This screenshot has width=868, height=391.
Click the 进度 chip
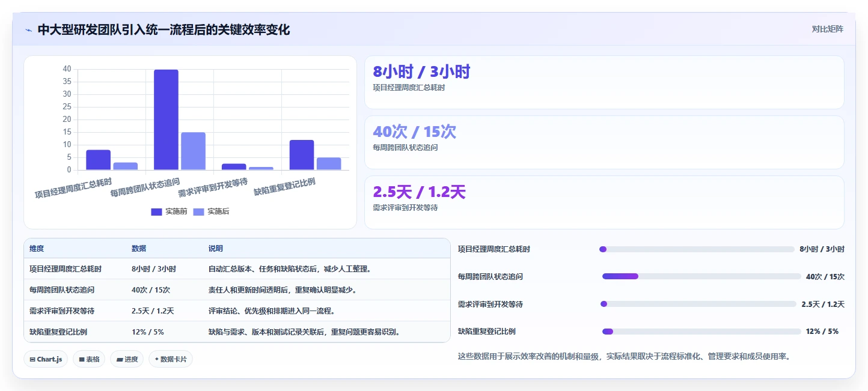point(127,359)
